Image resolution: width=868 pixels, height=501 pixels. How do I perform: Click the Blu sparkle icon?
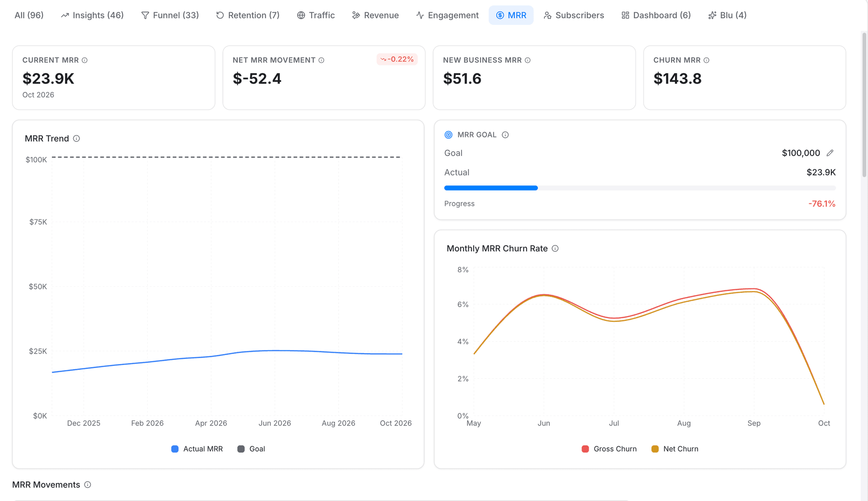pyautogui.click(x=712, y=15)
